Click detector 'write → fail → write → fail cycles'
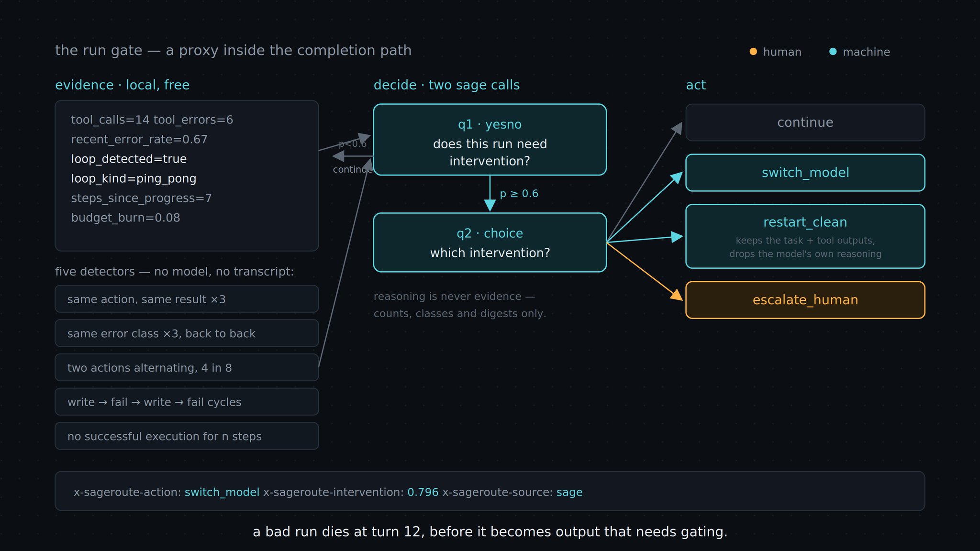Screen dimensions: 980x551 click(x=187, y=402)
